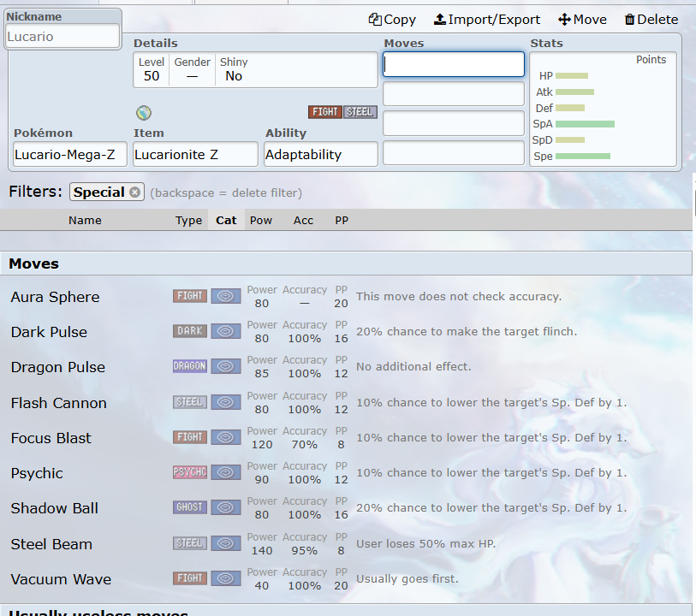696x616 pixels.
Task: Sort moves by Name column
Action: coord(85,221)
